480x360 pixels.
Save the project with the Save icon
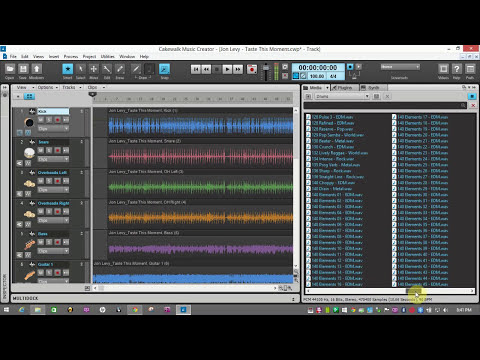point(23,69)
